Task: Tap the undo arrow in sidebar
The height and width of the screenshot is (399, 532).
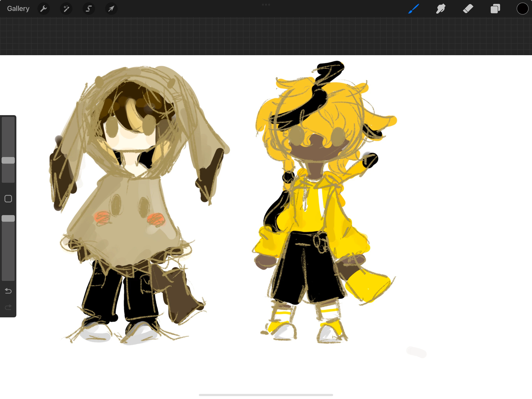Action: 8,291
